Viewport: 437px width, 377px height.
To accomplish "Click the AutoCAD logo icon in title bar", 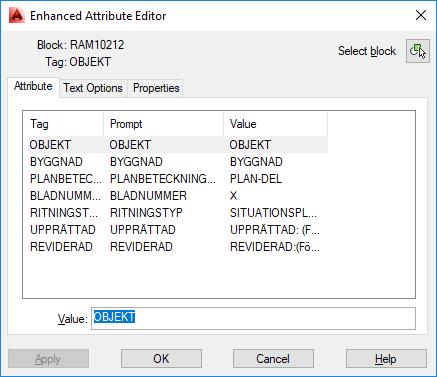I will (17, 16).
